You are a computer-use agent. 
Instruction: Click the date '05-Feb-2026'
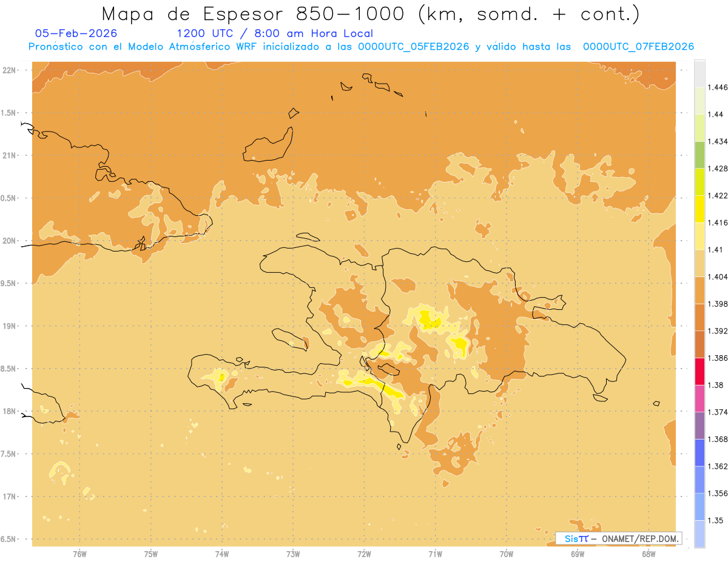76,33
